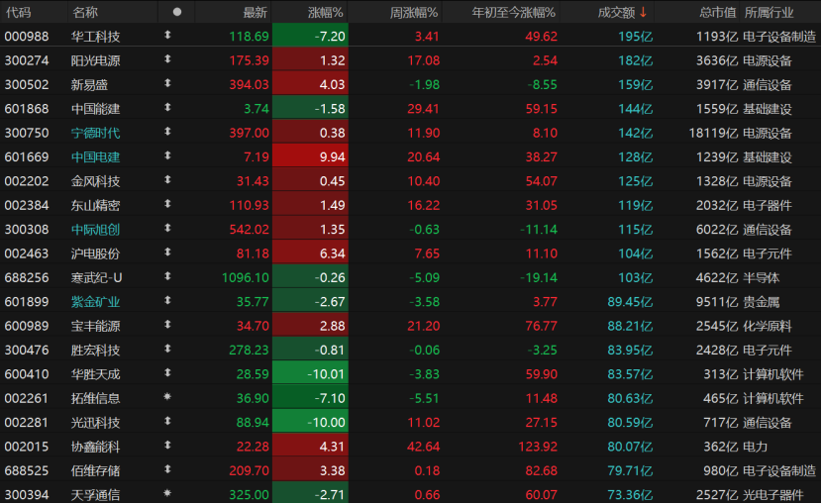Click the bright green -10.01 change cell
822x504 pixels.
click(x=309, y=374)
